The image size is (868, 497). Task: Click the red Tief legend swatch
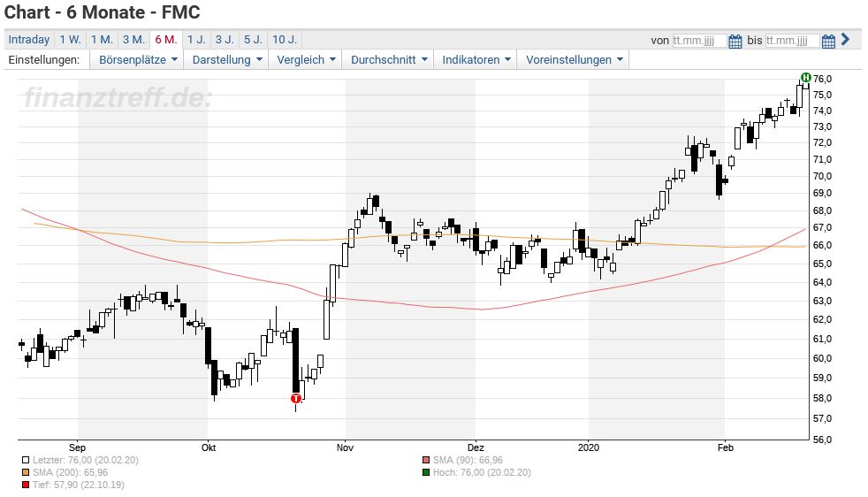26,485
